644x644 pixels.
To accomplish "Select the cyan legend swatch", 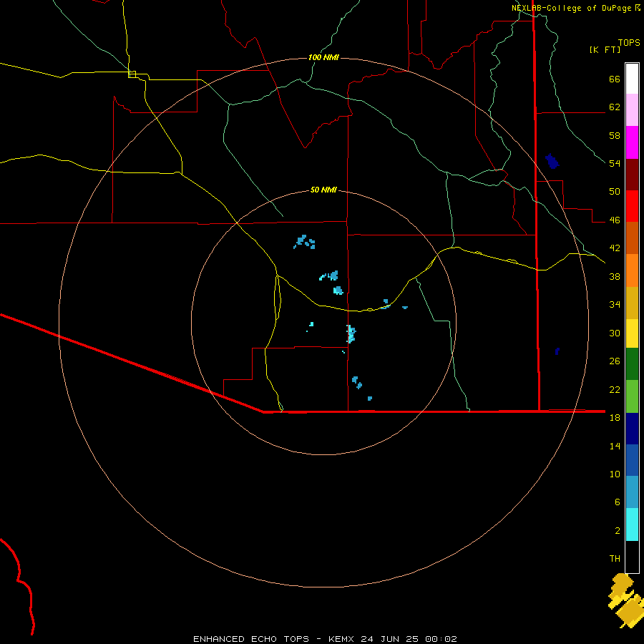I will [632, 525].
